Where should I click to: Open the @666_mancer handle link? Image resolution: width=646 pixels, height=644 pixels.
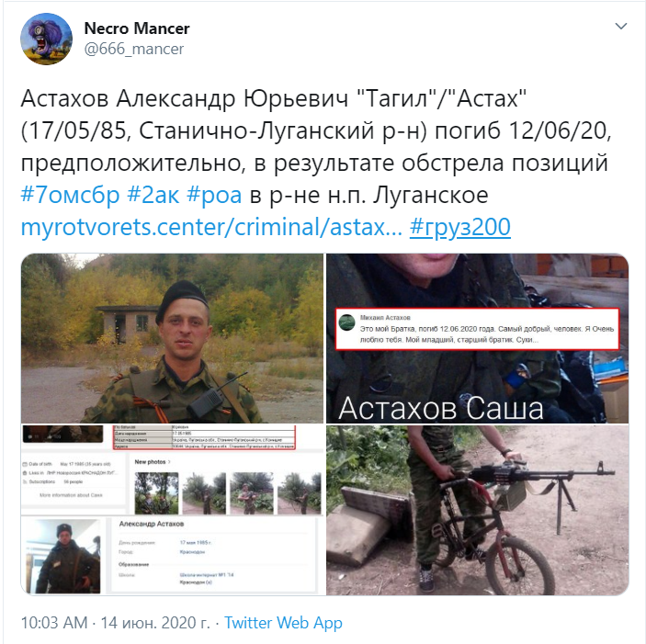(134, 49)
